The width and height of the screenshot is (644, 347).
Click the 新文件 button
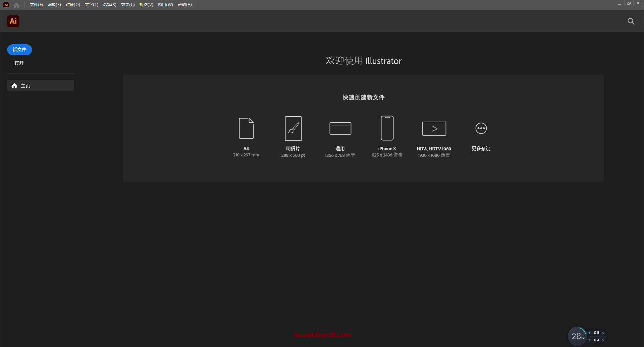tap(19, 49)
